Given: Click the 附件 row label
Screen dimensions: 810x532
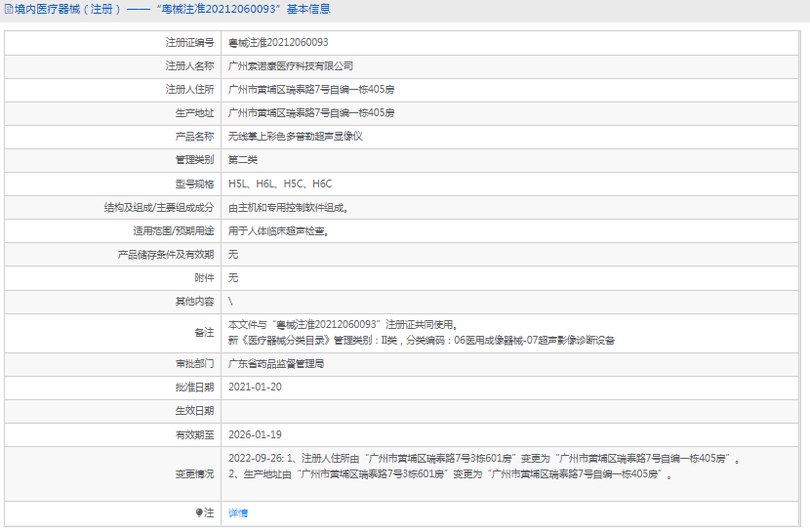Looking at the screenshot, I should 204,278.
